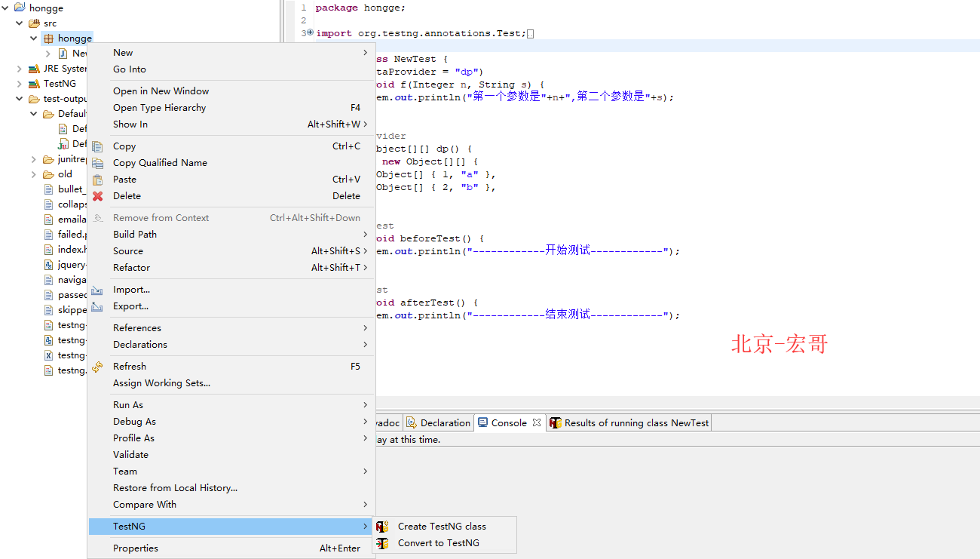
Task: Choose Convert to TestNG
Action: [x=445, y=543]
